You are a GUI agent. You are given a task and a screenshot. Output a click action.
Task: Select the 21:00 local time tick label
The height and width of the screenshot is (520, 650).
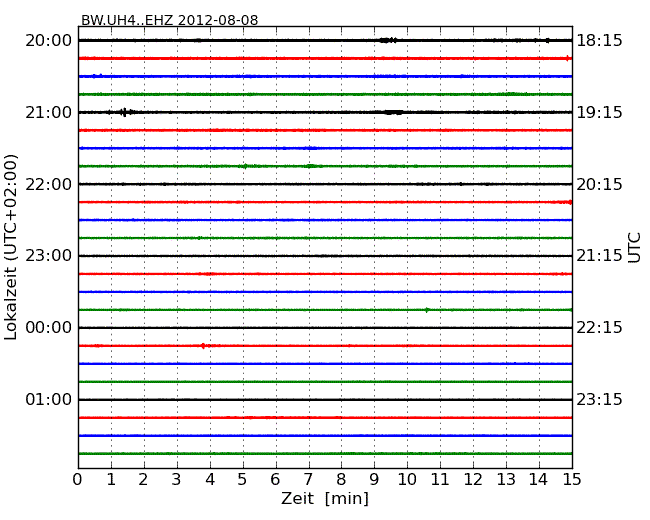coord(48,112)
